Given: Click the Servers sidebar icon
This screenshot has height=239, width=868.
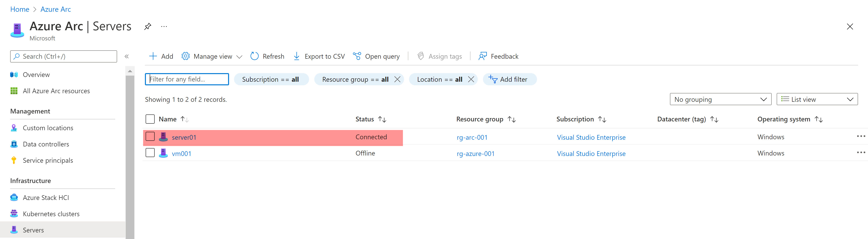Looking at the screenshot, I should (14, 230).
